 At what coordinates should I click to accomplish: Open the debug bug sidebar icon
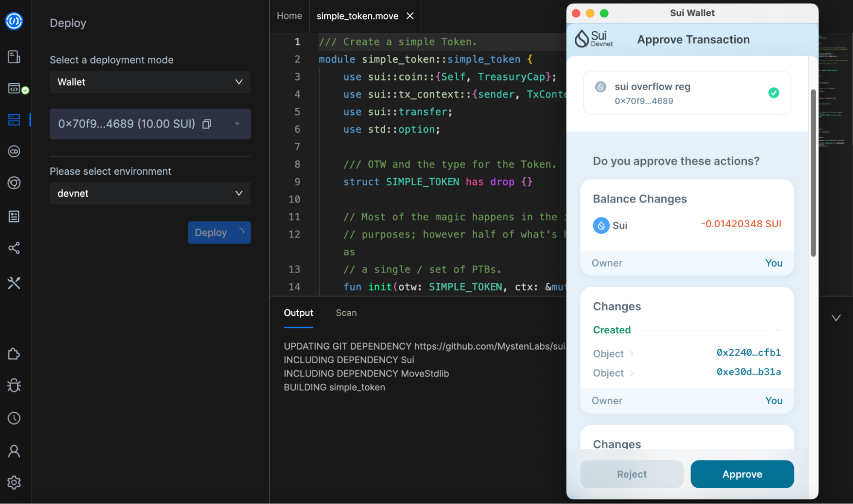point(14,385)
